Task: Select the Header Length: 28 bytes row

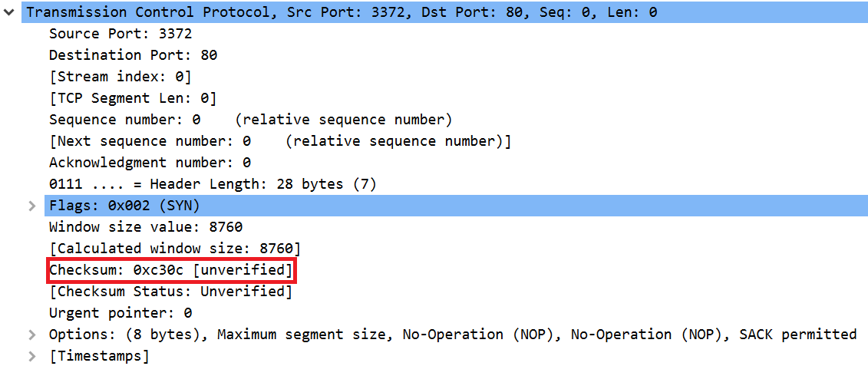Action: [213, 184]
